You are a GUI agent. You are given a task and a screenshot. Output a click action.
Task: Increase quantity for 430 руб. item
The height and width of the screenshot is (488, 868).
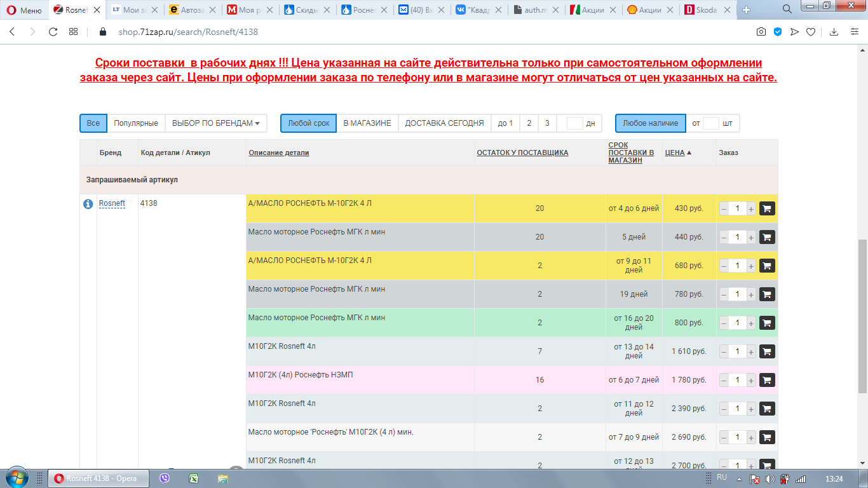pyautogui.click(x=751, y=208)
